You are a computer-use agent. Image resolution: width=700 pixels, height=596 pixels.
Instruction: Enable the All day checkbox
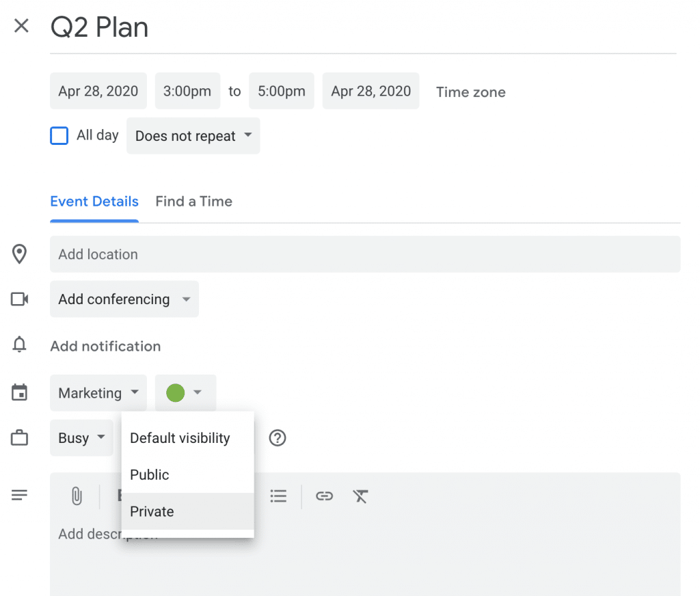tap(59, 136)
